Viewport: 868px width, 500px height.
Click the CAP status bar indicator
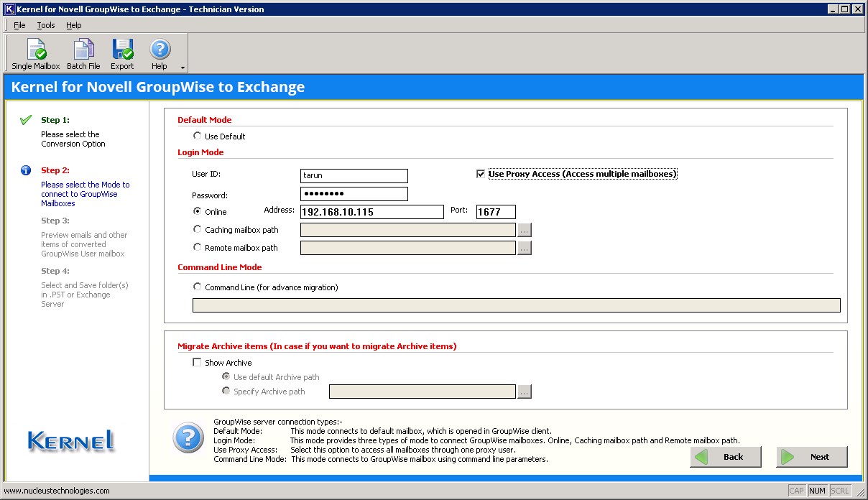coord(797,491)
